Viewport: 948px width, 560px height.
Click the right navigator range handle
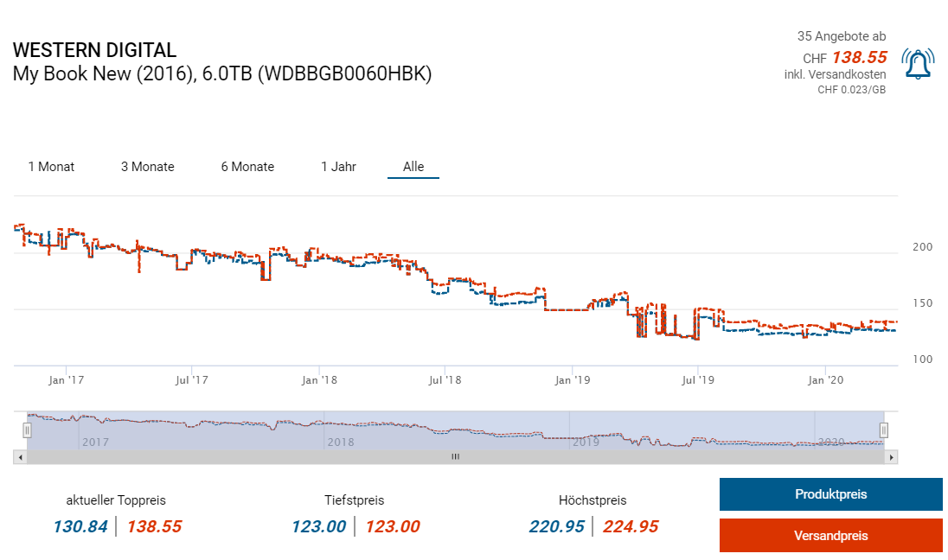pos(884,430)
